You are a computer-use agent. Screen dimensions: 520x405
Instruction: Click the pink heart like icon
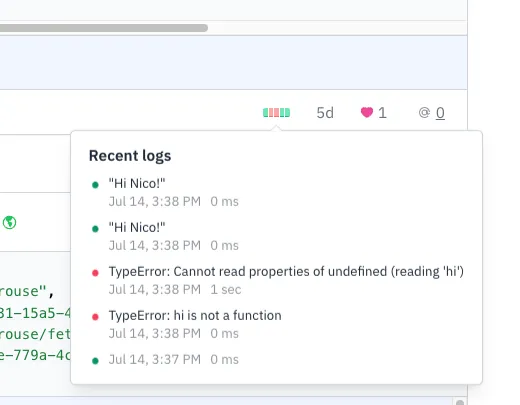tap(367, 112)
